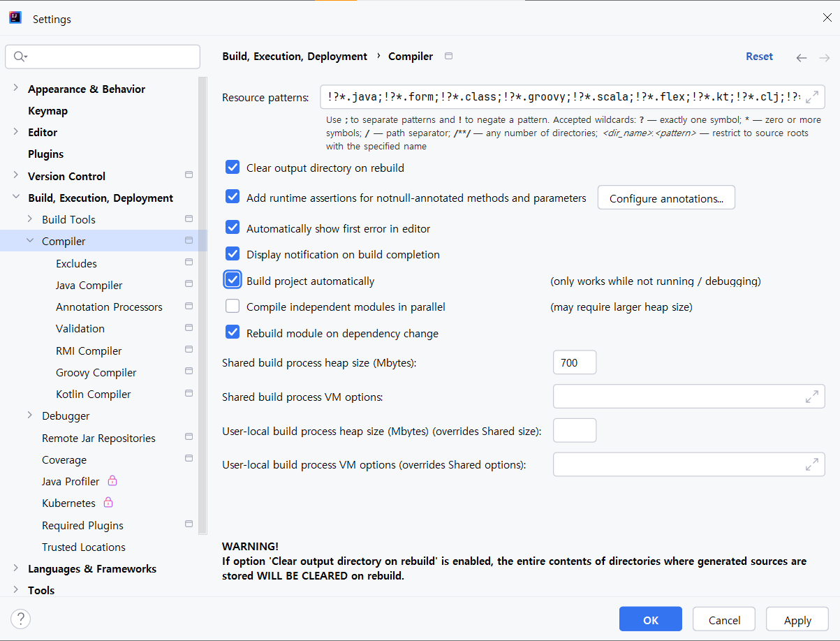Expand Shared build process VM options icon
The height and width of the screenshot is (641, 840).
pos(812,397)
